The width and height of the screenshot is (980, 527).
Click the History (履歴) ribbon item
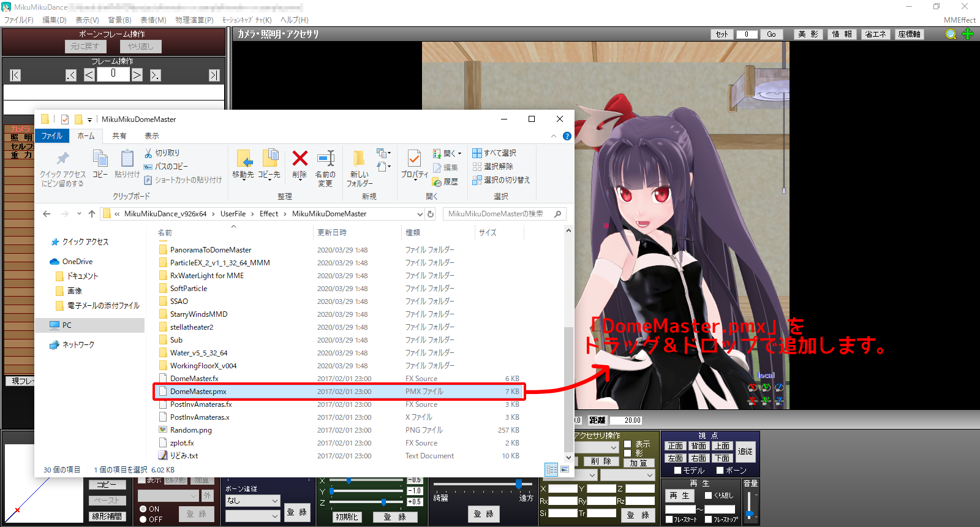click(x=445, y=181)
